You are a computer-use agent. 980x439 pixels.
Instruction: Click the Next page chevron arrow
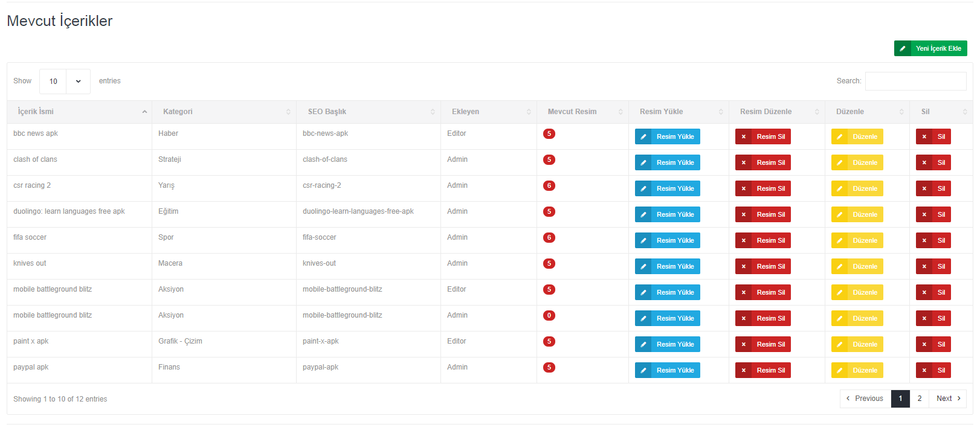pos(959,399)
